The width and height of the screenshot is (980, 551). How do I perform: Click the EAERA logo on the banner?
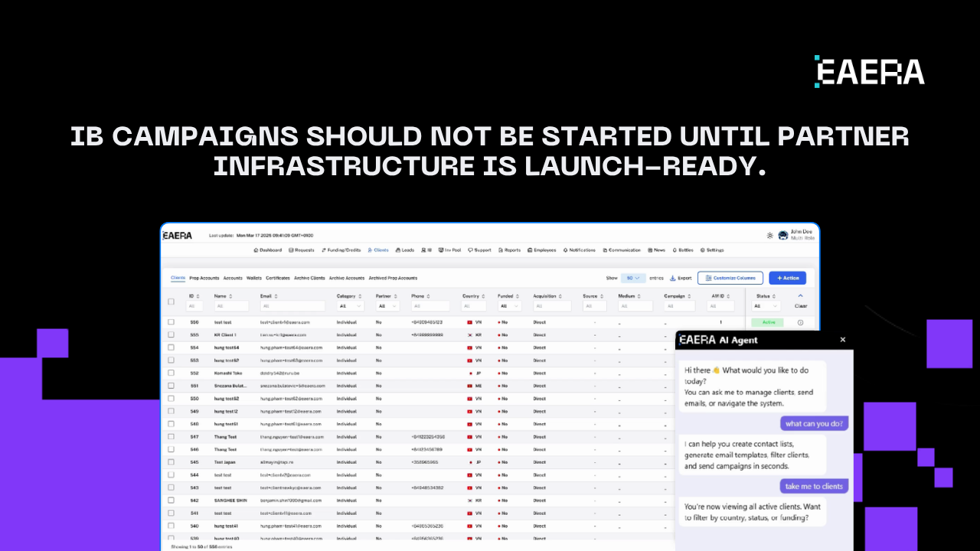click(x=870, y=71)
